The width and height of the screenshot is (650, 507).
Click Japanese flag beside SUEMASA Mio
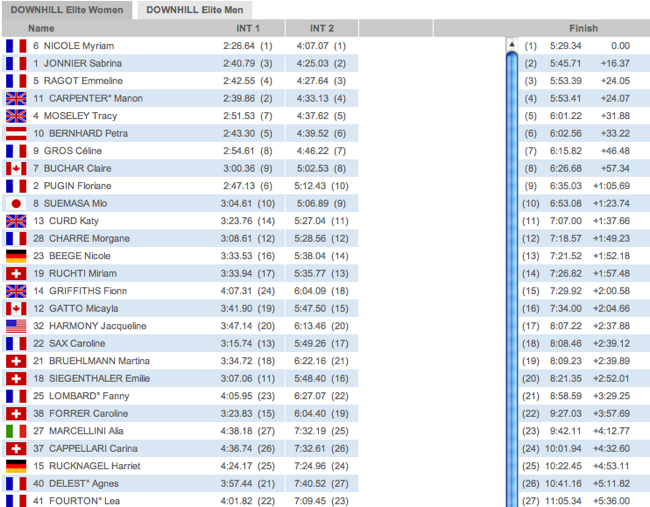[16, 203]
